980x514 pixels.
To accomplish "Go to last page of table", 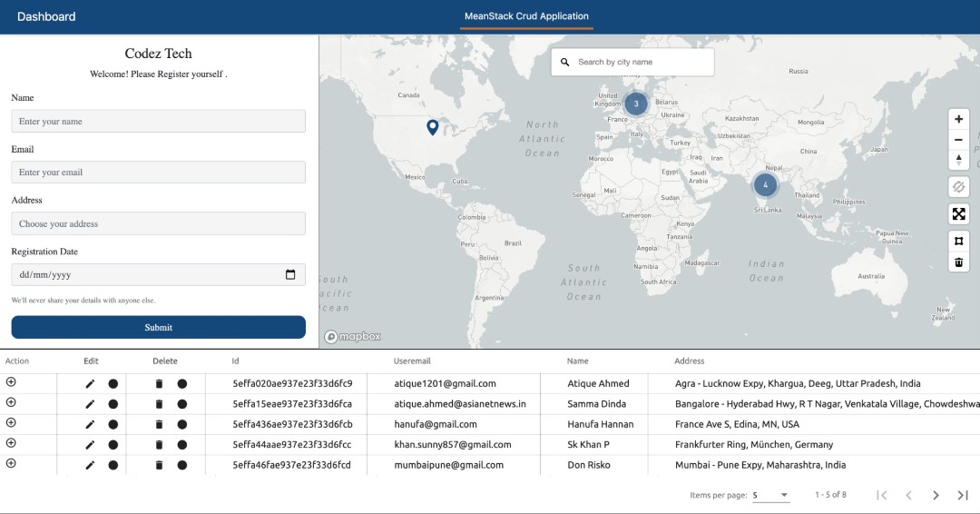I will [x=963, y=495].
